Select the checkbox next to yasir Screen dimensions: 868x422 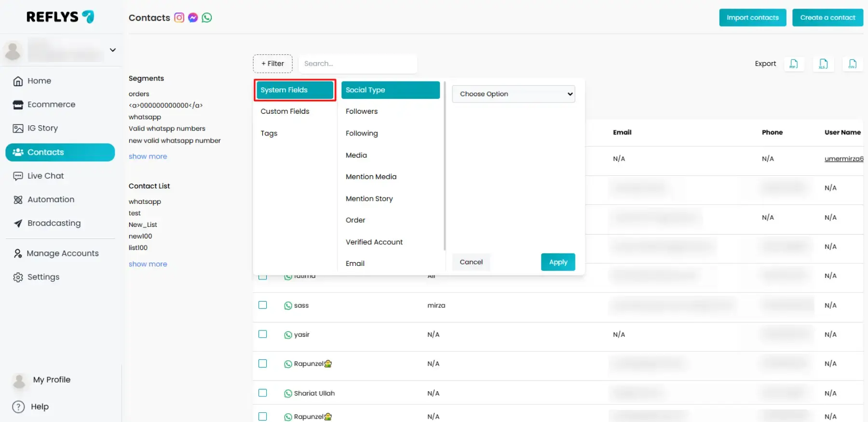click(x=263, y=334)
